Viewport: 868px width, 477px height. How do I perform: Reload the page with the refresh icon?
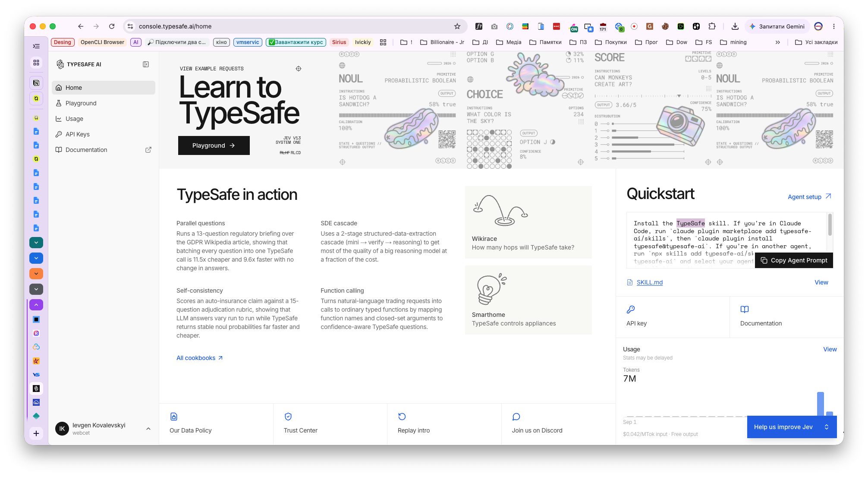pos(112,26)
